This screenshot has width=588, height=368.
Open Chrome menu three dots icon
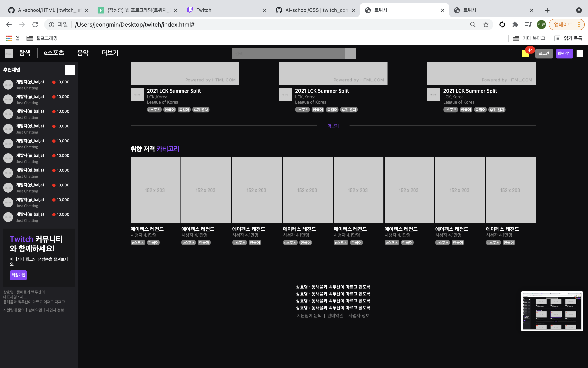click(579, 25)
